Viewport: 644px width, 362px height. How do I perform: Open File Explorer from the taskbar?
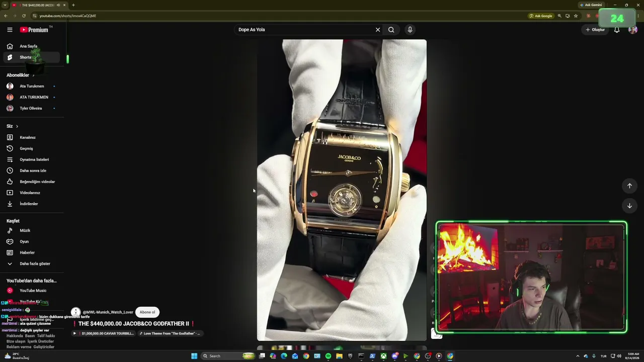pos(339,356)
